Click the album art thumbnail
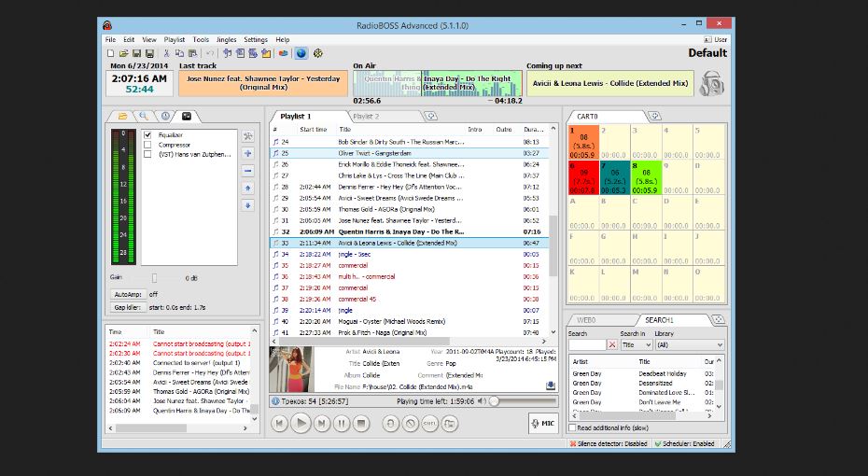 pyautogui.click(x=291, y=370)
